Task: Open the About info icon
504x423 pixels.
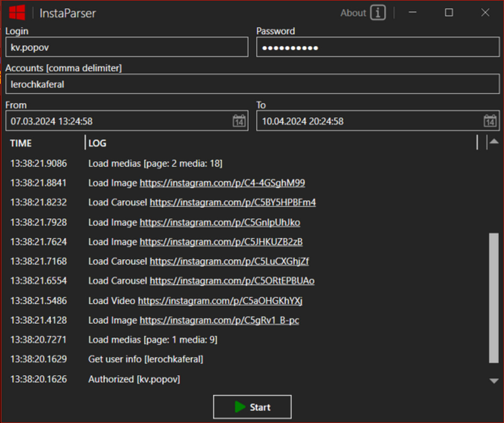Action: click(377, 13)
